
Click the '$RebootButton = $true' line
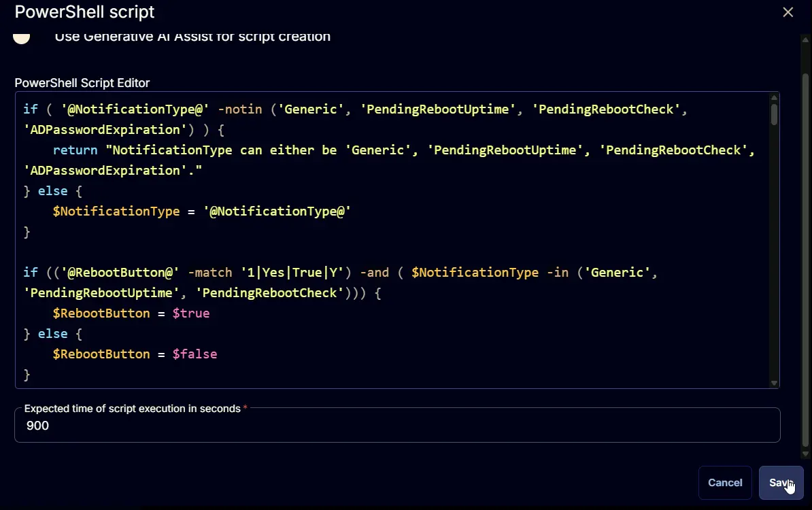tap(131, 313)
